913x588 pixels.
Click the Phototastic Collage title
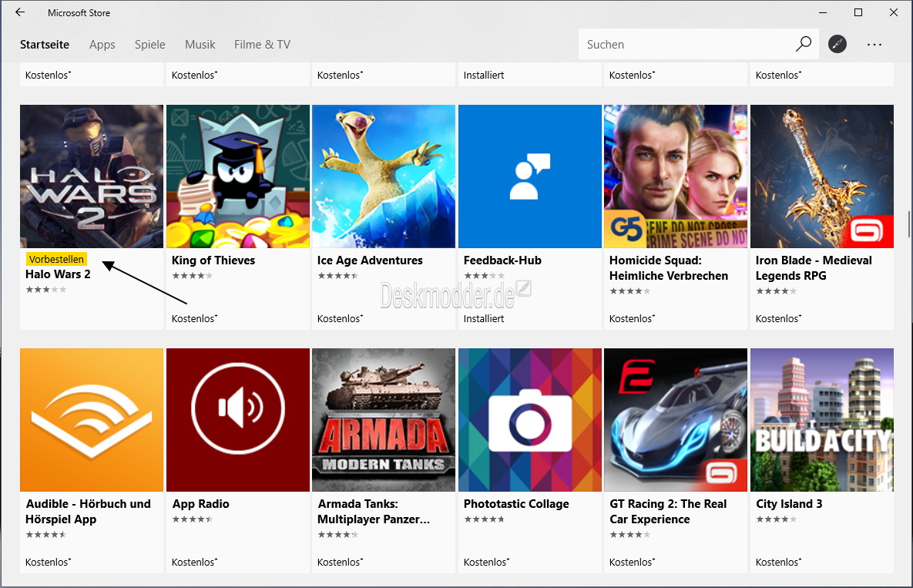(516, 503)
